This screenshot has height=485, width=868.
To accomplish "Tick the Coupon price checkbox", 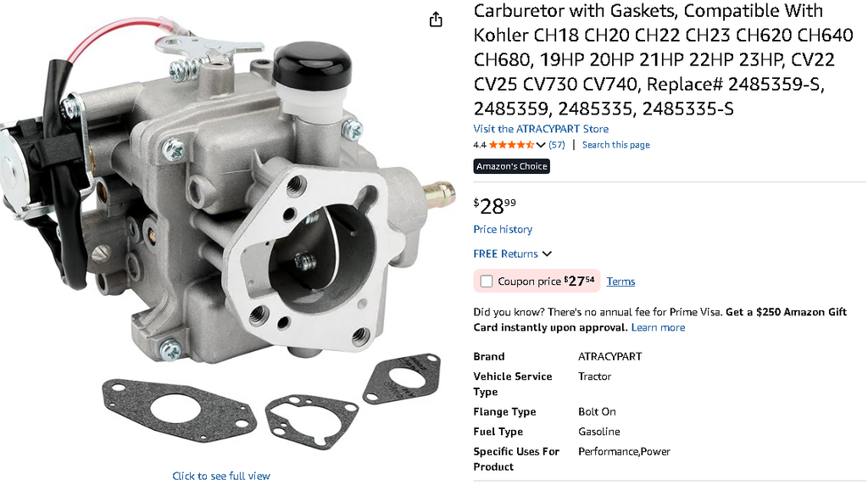I will coord(486,282).
